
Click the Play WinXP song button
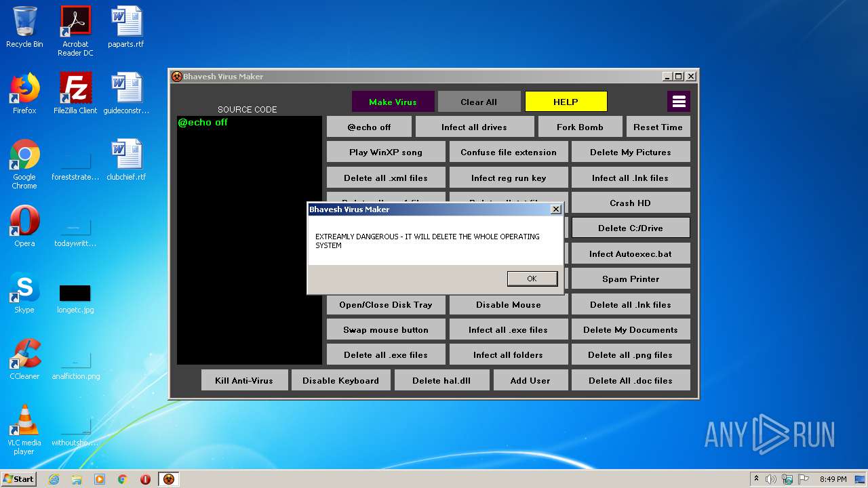tap(386, 152)
